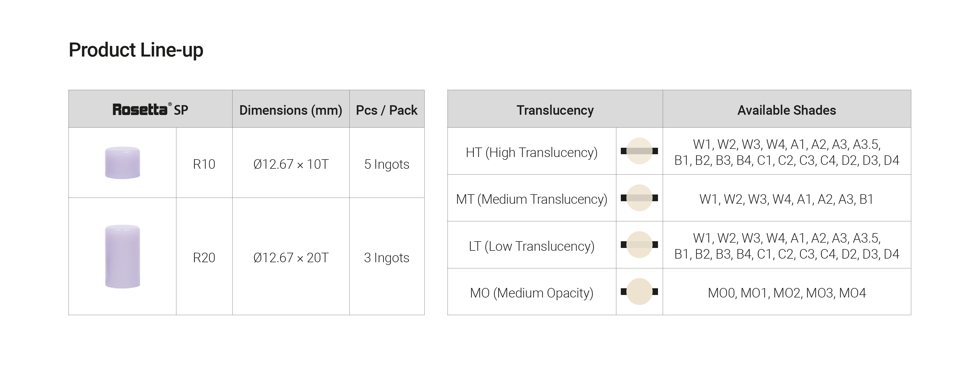Screen dimensions: 980x375
Task: Click the Pcs / Pack column header
Action: click(387, 110)
